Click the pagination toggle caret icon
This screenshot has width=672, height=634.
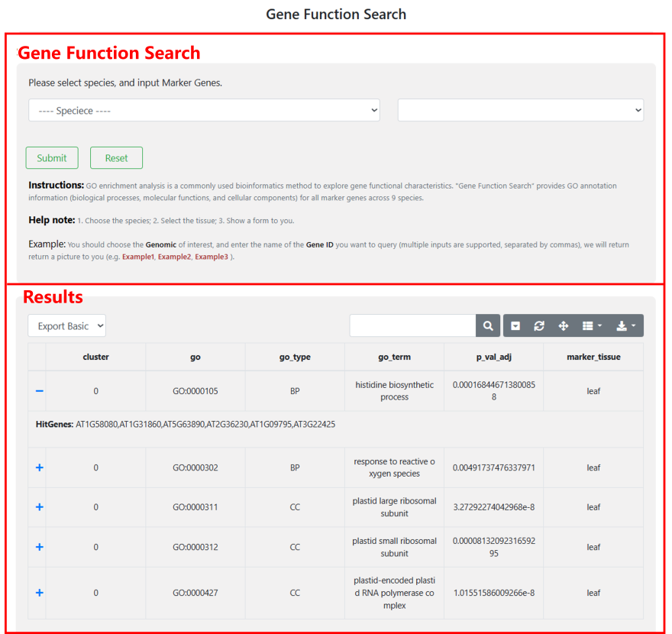coord(515,326)
